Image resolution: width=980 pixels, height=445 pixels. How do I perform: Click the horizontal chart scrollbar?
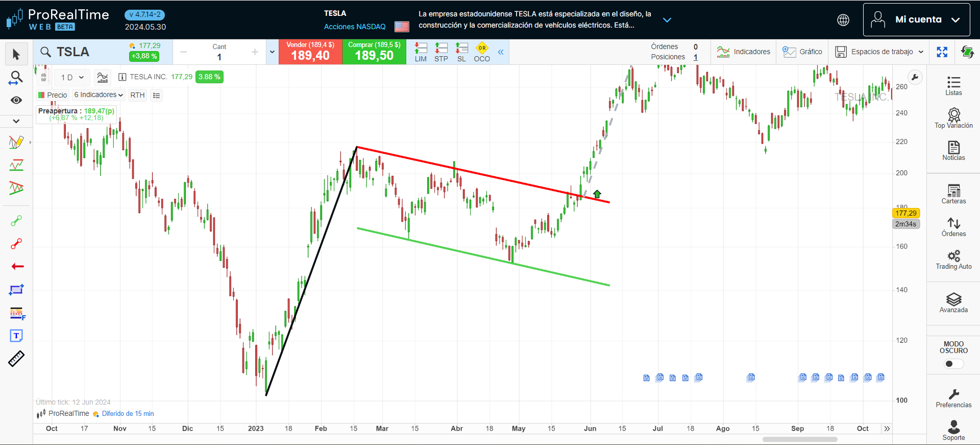pyautogui.click(x=799, y=439)
